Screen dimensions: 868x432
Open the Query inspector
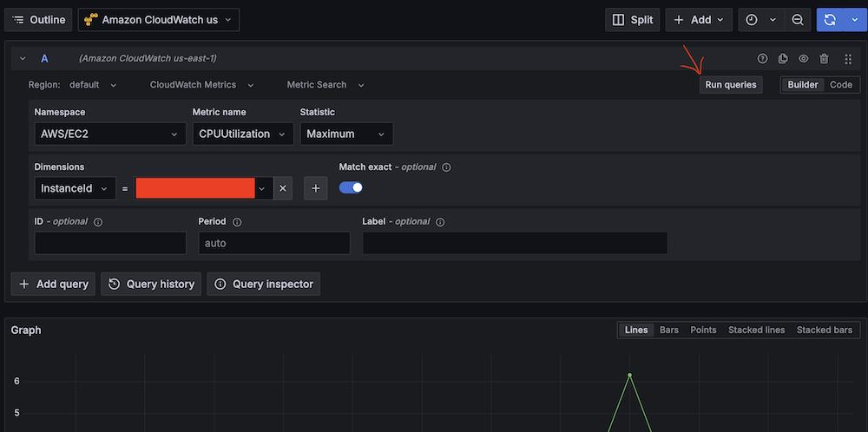point(264,284)
